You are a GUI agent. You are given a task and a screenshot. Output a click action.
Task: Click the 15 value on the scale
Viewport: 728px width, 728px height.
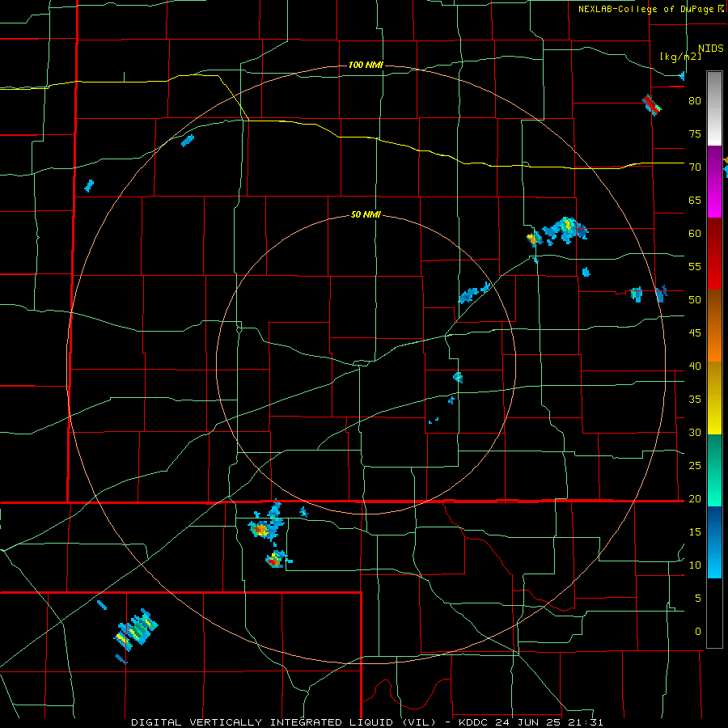tap(695, 532)
